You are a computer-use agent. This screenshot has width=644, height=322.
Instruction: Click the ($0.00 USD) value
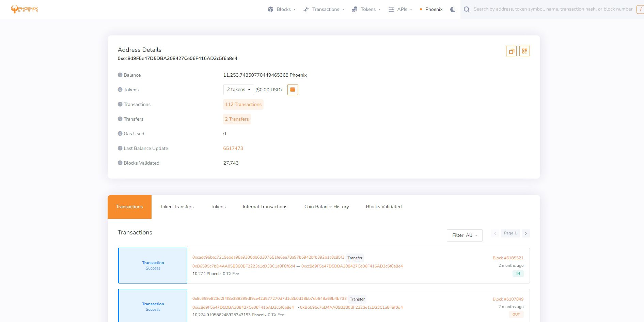tap(269, 90)
